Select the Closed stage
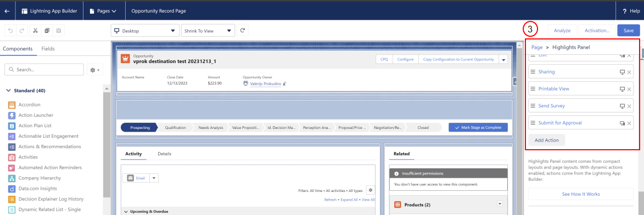Screen dimensions: 644x215 coord(423,128)
